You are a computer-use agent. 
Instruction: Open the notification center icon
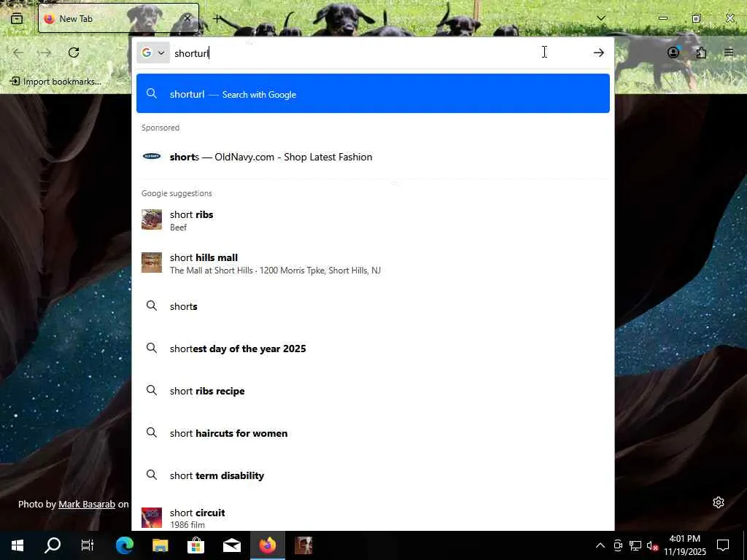723,545
